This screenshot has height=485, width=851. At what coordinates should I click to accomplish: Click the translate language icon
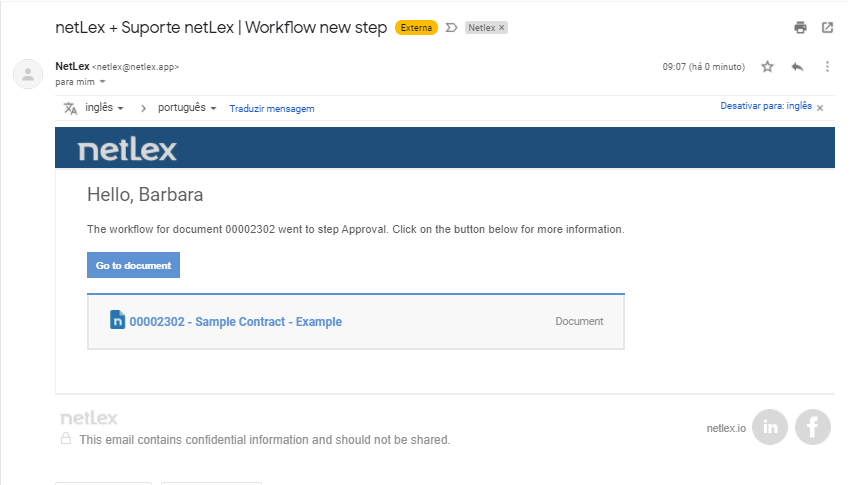71,108
